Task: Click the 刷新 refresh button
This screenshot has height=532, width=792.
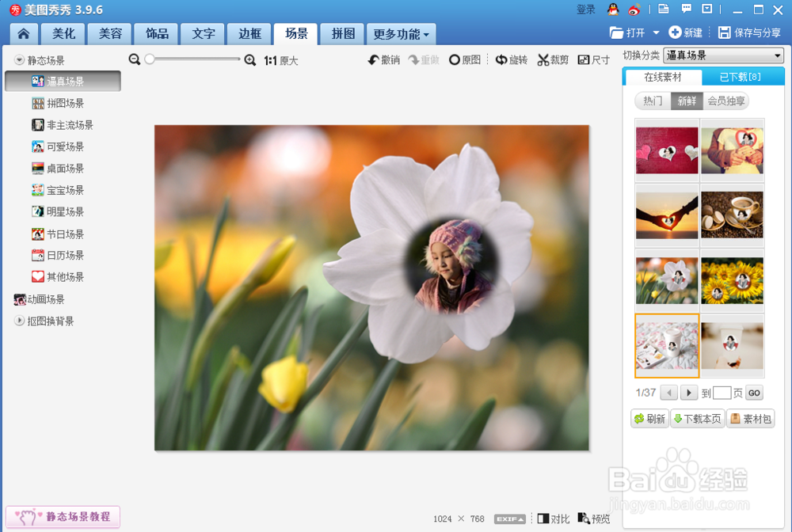Action: pos(650,419)
